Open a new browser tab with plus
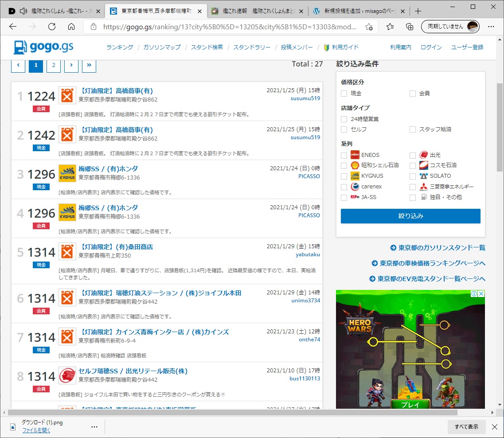504x438 pixels. (418, 11)
